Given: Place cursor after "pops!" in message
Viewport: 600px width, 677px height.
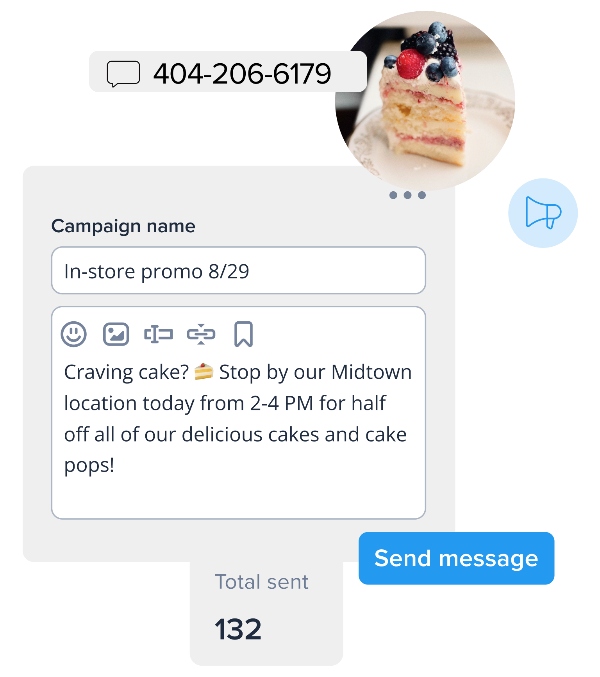Looking at the screenshot, I should tap(116, 465).
